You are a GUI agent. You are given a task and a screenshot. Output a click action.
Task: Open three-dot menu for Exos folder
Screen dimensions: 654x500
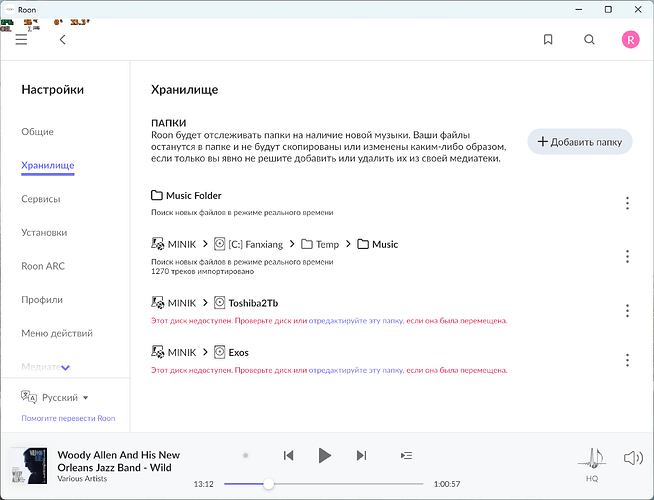(x=627, y=360)
